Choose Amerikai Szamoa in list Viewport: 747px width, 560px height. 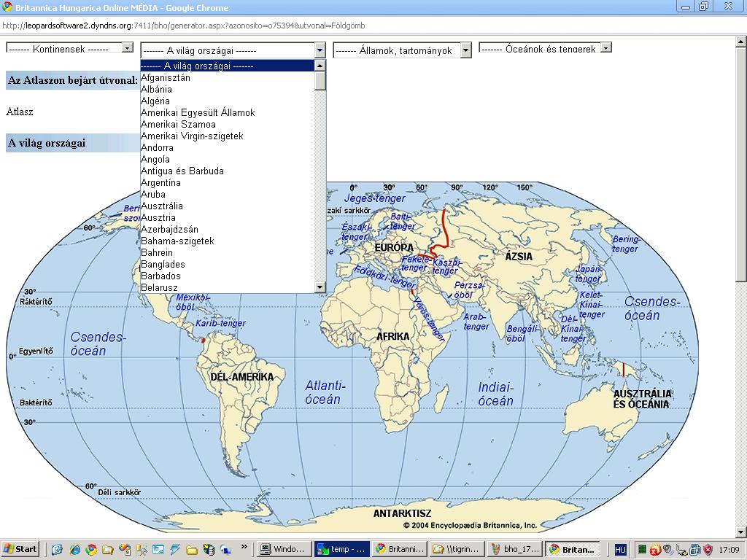(x=228, y=124)
